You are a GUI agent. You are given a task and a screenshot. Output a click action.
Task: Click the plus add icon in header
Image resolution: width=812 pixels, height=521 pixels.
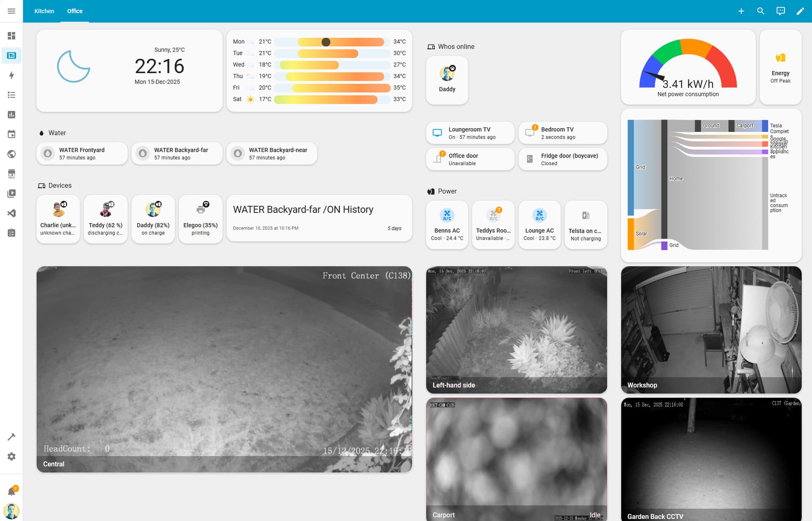pyautogui.click(x=741, y=11)
